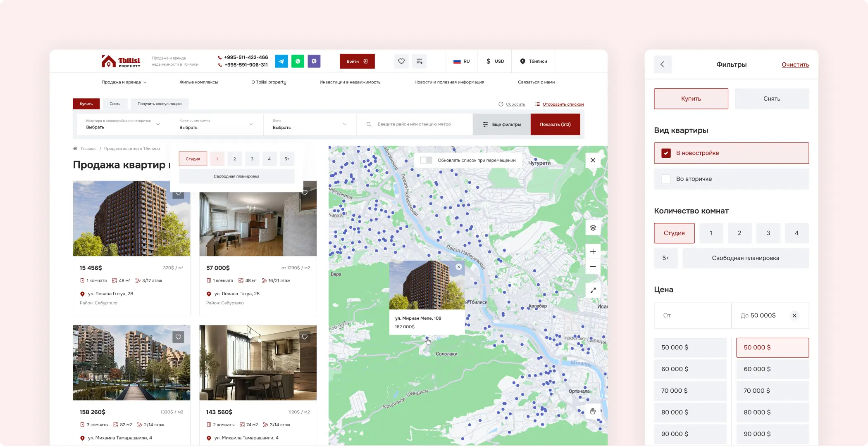
Task: Open 'Еще фильтры' with sliders icon
Action: pyautogui.click(x=501, y=124)
